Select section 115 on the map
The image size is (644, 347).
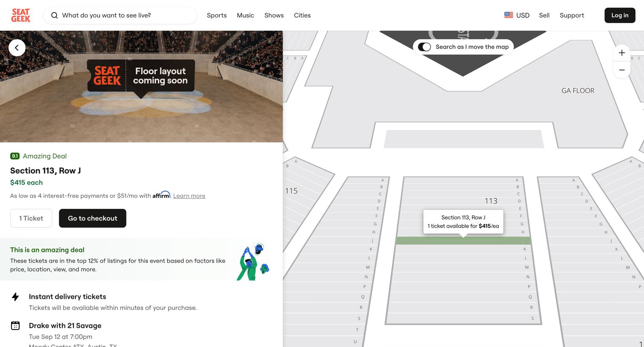(291, 191)
